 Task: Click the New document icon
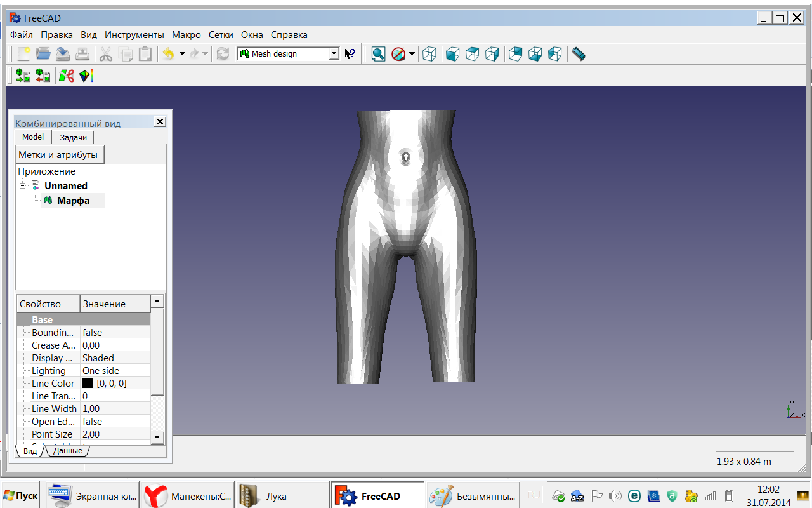(x=23, y=54)
